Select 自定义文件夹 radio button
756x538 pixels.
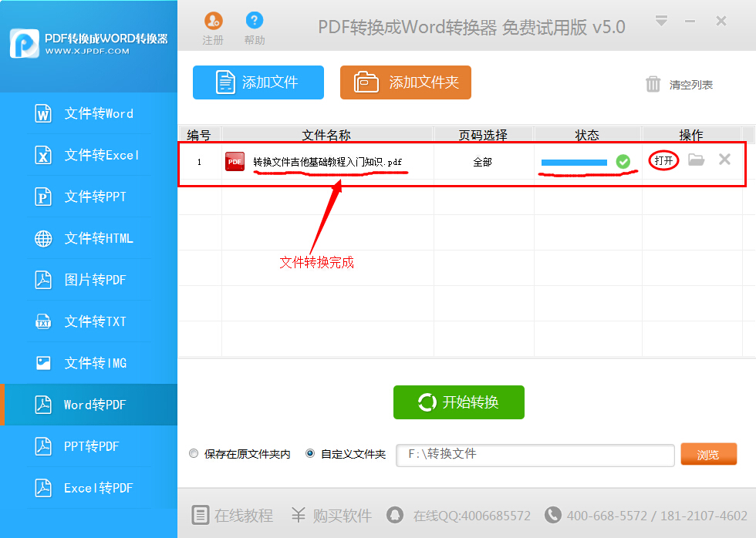coord(310,454)
